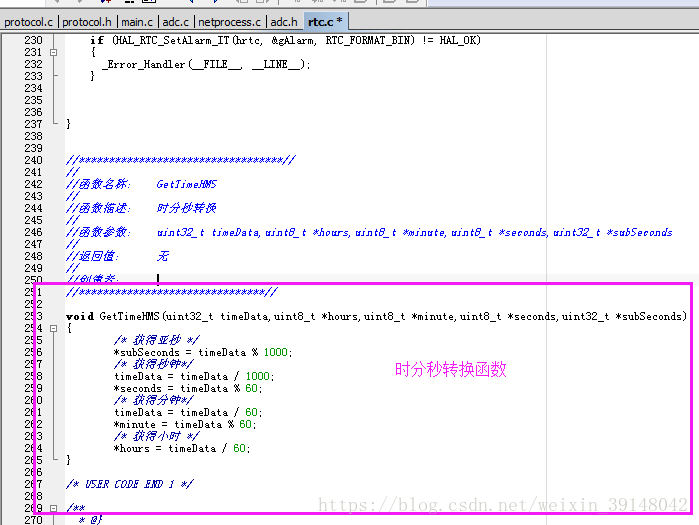699x525 pixels.
Task: Place cursor on HAL_RTC_SetAlarm_IT call
Action: (171, 41)
